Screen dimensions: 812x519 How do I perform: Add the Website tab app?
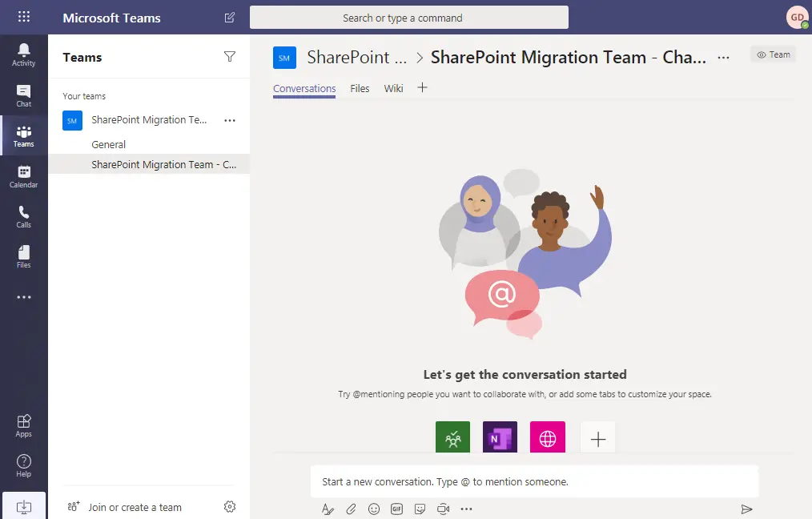tap(548, 437)
